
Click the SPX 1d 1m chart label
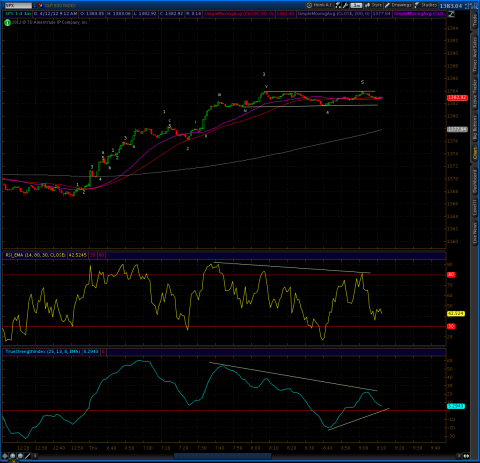(18, 14)
